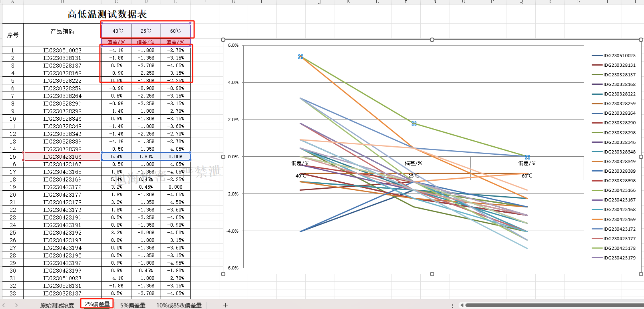Select the 0.00% cell in row 15
Screen dimensions: 644x309
pos(175,157)
